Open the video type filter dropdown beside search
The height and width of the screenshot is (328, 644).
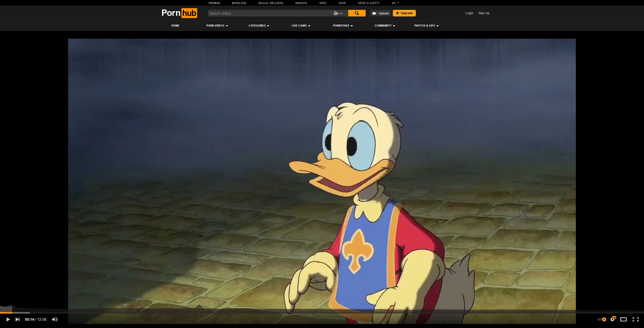click(x=338, y=13)
